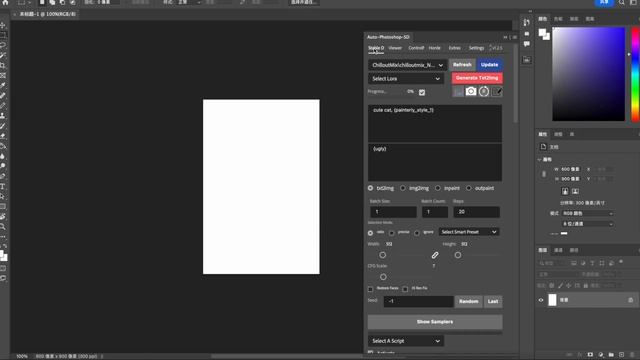
Task: Click the Width slider handle
Action: (382, 255)
